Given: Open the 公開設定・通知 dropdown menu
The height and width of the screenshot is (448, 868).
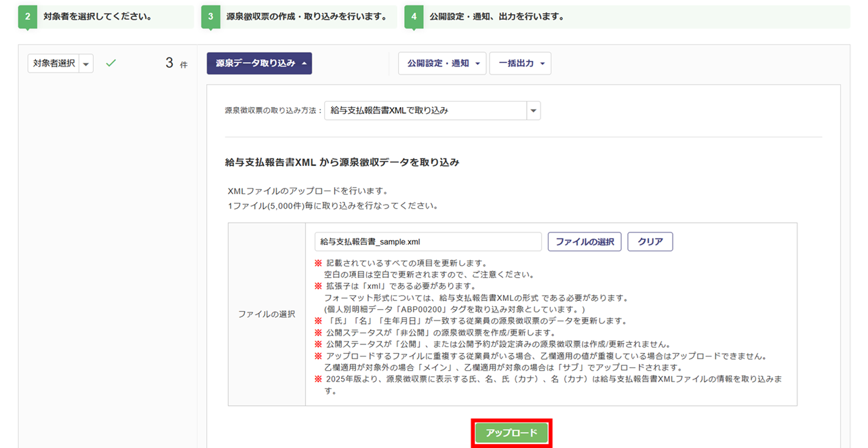Looking at the screenshot, I should (x=441, y=63).
